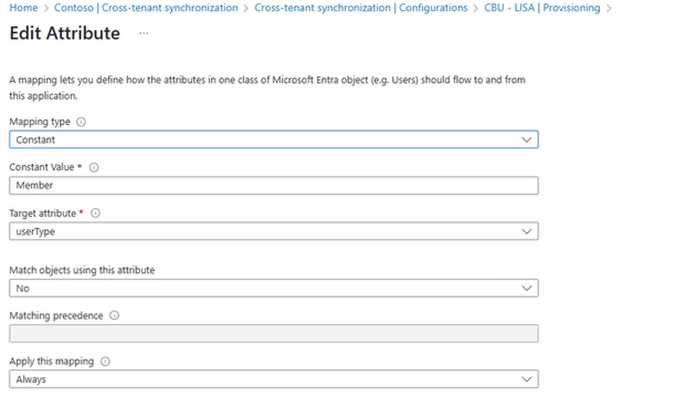Image resolution: width=696 pixels, height=416 pixels.
Task: Expand the Apply this mapping dropdown showing Always
Action: (x=272, y=380)
